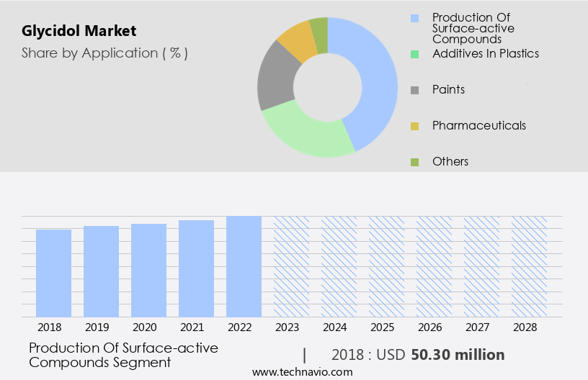This screenshot has width=588, height=380.
Task: Click the yellow Pharmaceuticals legend swatch
Action: [x=414, y=126]
